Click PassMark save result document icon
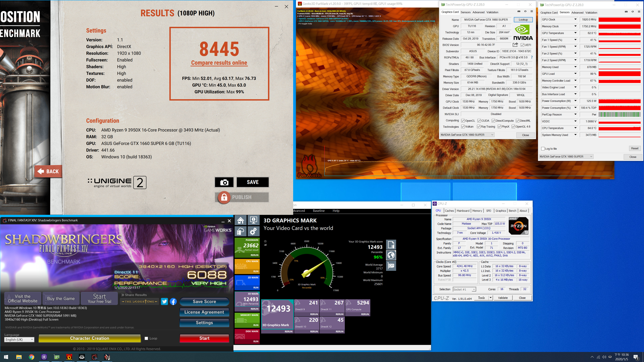Screen dimensions: 644x362 [x=391, y=245]
